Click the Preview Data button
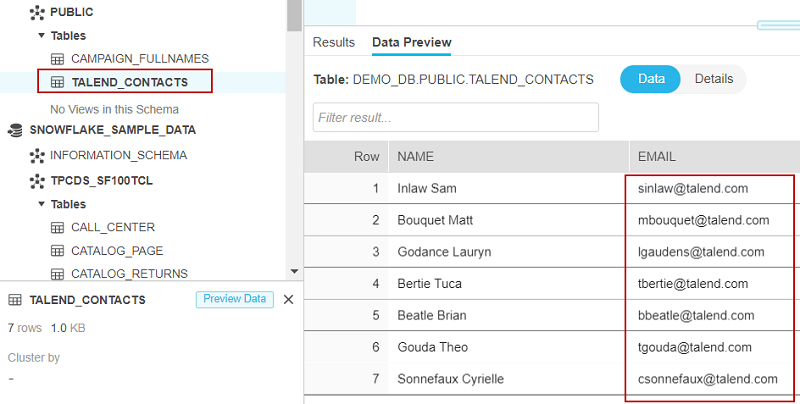 tap(234, 299)
